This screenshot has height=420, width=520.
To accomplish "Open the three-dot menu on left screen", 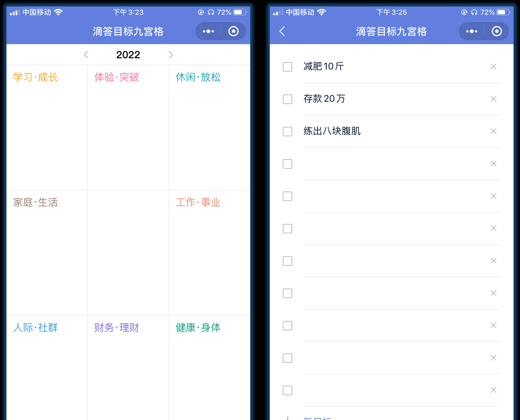I will click(208, 31).
